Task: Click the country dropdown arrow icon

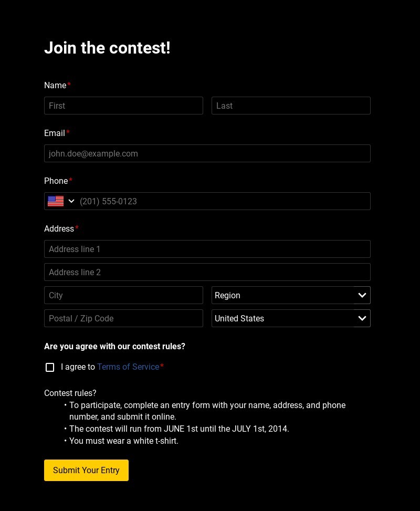Action: click(x=362, y=318)
